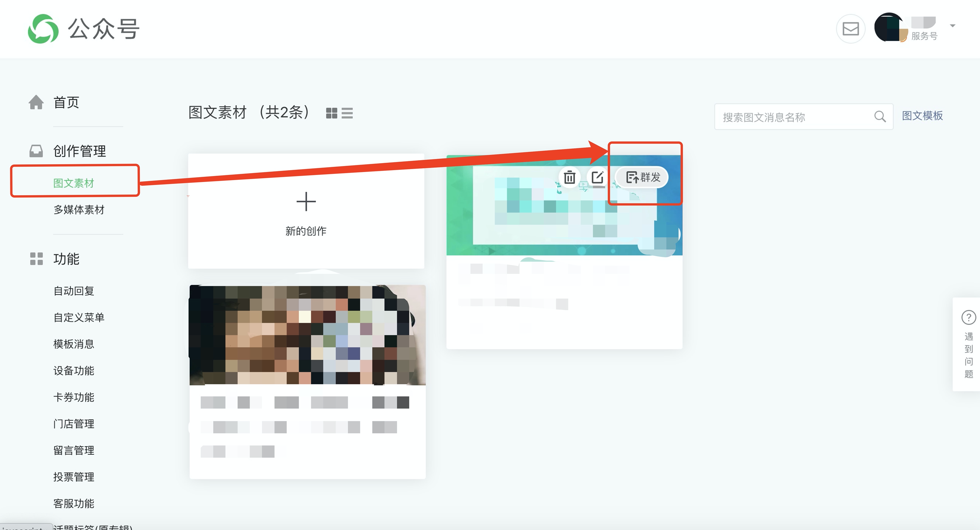
Task: Click the 公众号 logo icon
Action: click(x=43, y=29)
